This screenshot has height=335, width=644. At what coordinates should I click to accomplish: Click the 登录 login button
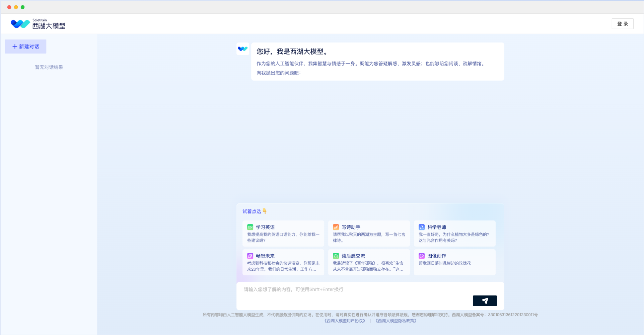pyautogui.click(x=623, y=24)
